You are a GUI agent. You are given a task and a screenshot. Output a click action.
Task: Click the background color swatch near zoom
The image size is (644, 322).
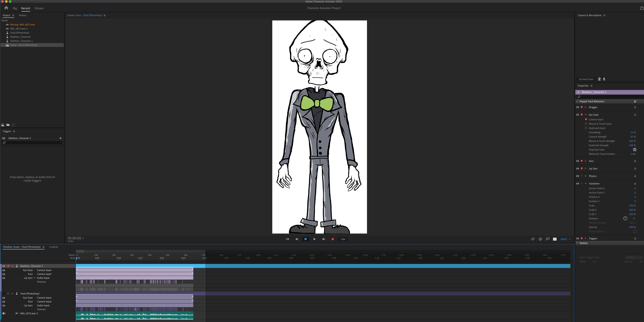555,239
